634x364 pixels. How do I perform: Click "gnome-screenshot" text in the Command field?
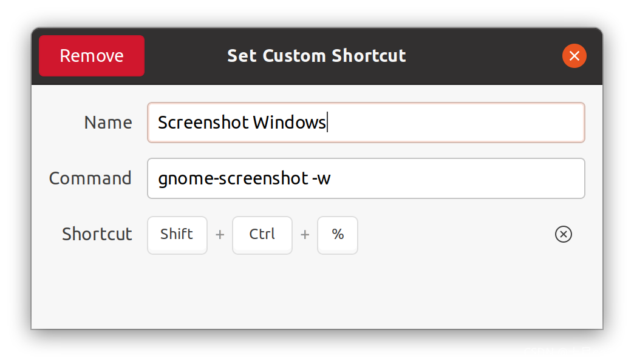pos(232,179)
